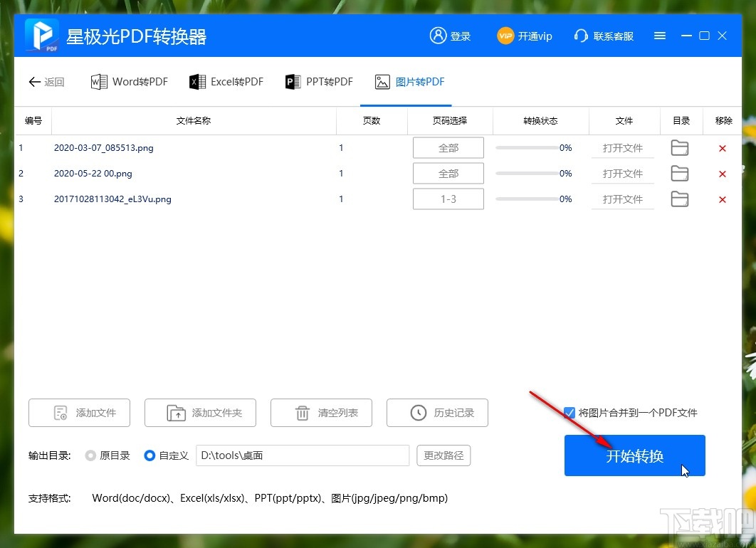The height and width of the screenshot is (548, 756).
Task: Click the 联系客服 headset icon
Action: pyautogui.click(x=581, y=35)
